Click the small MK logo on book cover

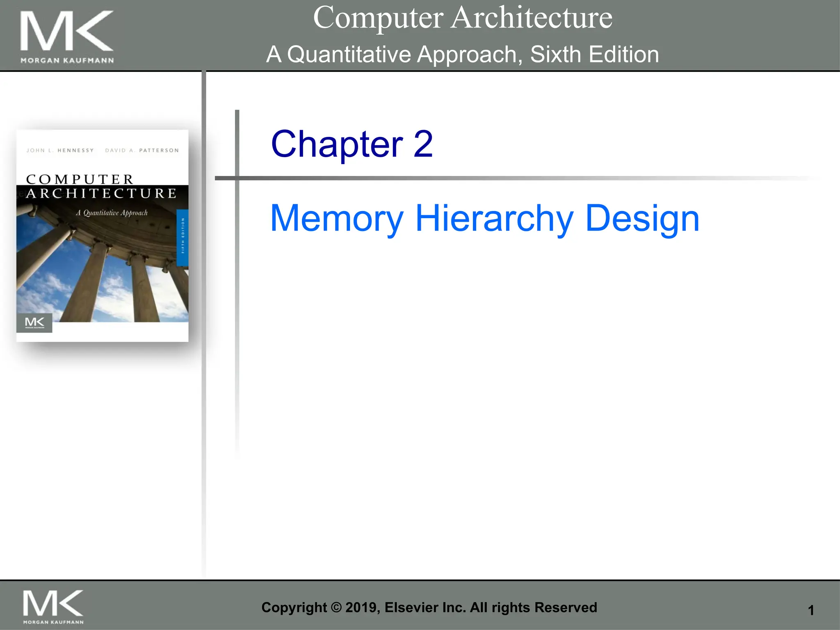pyautogui.click(x=34, y=323)
